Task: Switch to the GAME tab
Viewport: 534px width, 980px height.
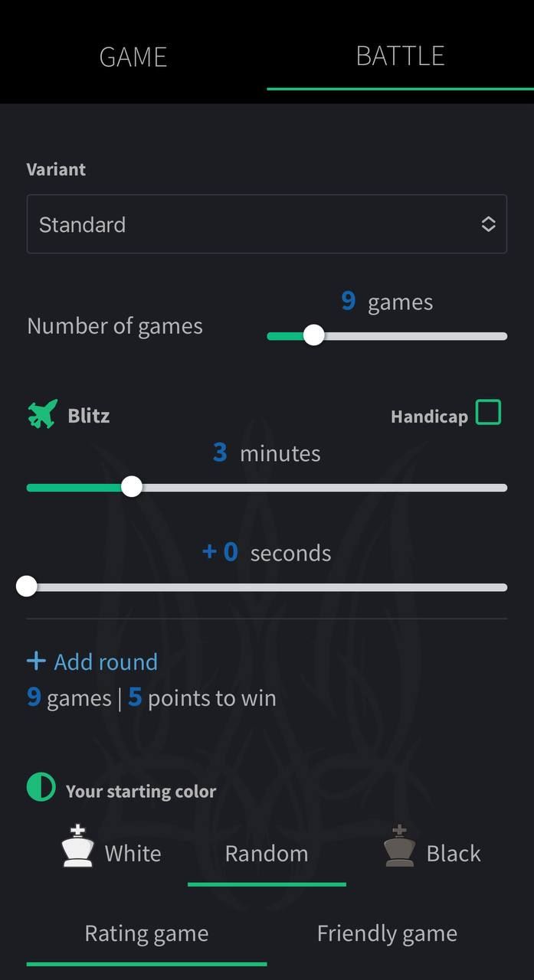Action: tap(133, 56)
